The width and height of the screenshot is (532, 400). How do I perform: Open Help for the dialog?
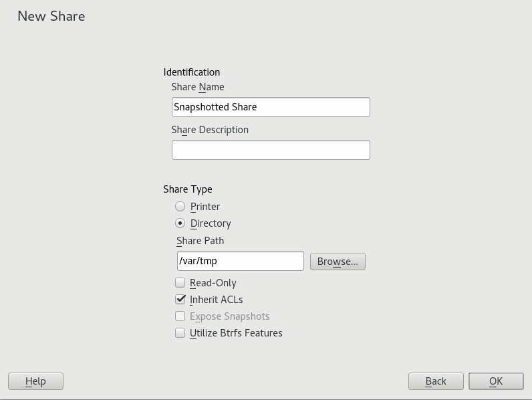pyautogui.click(x=35, y=381)
